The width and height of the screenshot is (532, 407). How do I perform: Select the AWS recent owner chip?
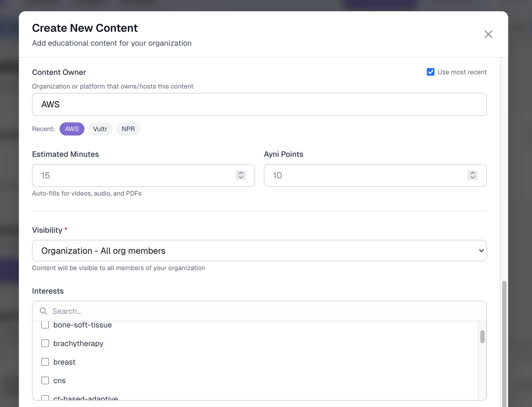pos(72,129)
